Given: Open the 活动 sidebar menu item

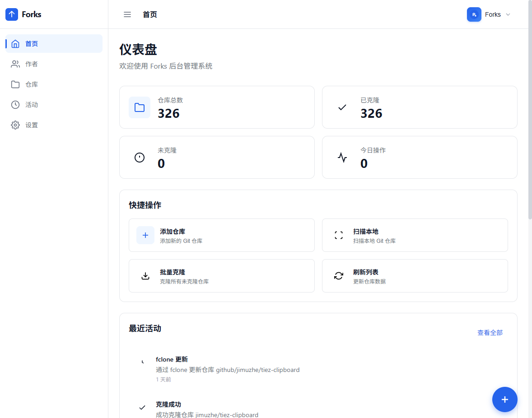Looking at the screenshot, I should (x=54, y=105).
